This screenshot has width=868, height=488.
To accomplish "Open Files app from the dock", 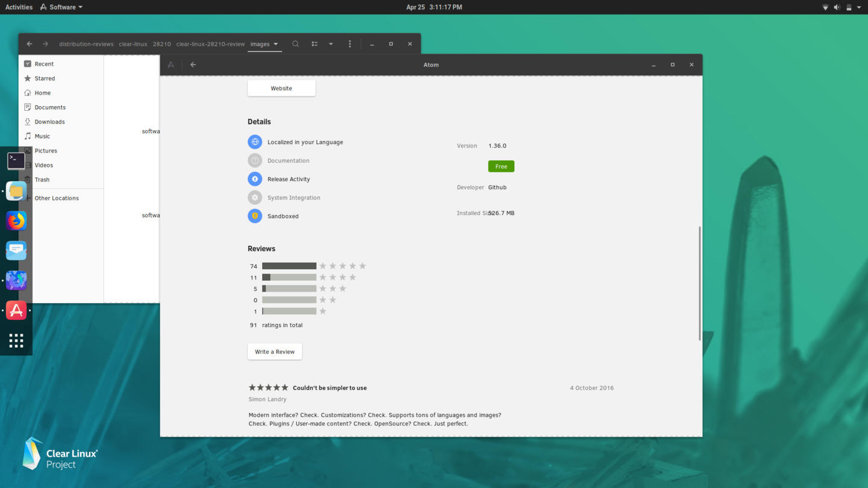I will [16, 191].
